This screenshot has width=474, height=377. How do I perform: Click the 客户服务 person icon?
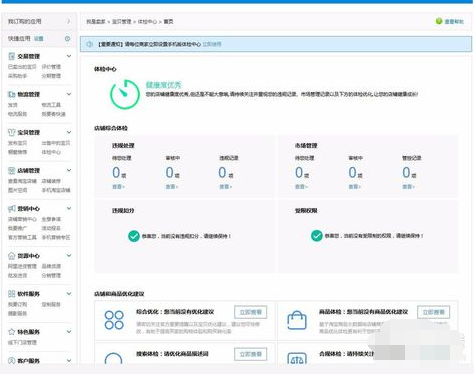(12, 360)
